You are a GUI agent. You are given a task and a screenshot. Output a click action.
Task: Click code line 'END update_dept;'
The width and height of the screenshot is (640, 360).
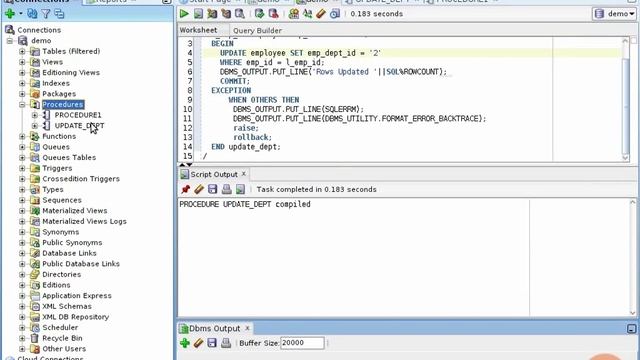point(246,147)
